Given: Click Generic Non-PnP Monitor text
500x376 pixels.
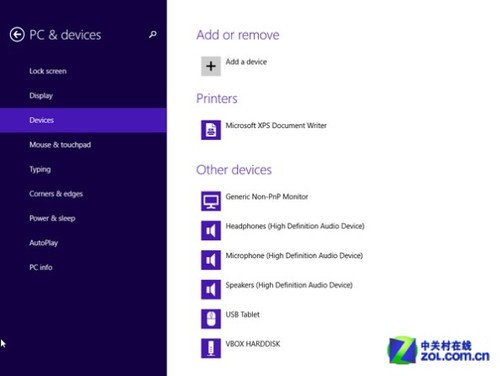Looking at the screenshot, I should pyautogui.click(x=267, y=197).
